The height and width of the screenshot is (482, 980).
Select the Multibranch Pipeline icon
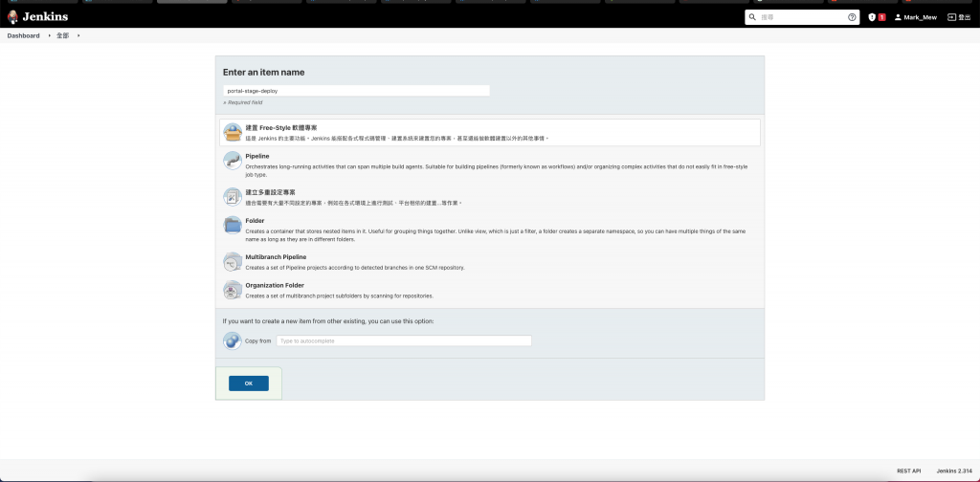[233, 262]
